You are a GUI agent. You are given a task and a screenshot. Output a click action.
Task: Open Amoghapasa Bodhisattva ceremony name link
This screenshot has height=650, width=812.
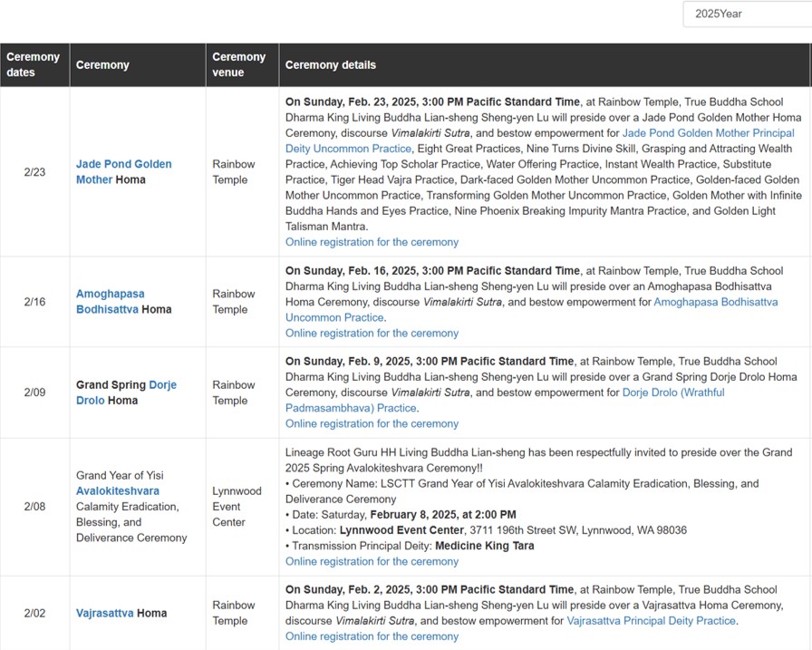[111, 302]
